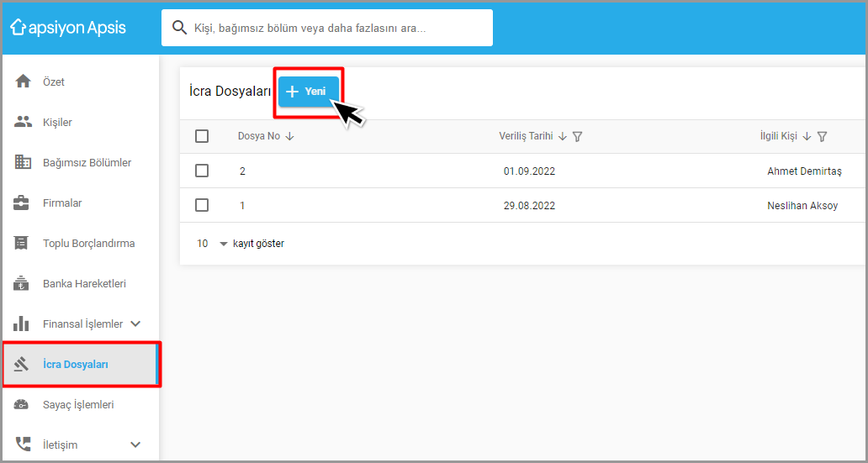Click the kayıt göster label
868x463 pixels.
258,244
